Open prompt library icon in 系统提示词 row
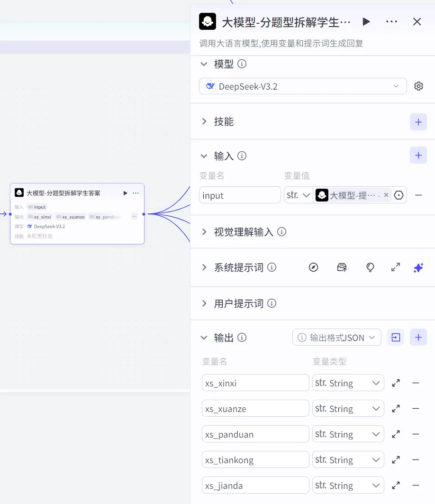The width and height of the screenshot is (435, 504). (342, 267)
